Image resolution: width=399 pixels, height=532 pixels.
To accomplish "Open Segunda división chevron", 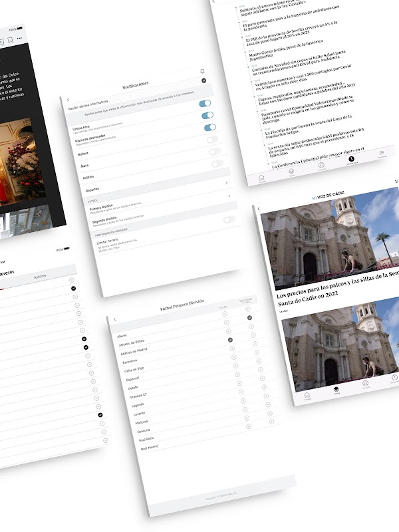I will [x=229, y=196].
